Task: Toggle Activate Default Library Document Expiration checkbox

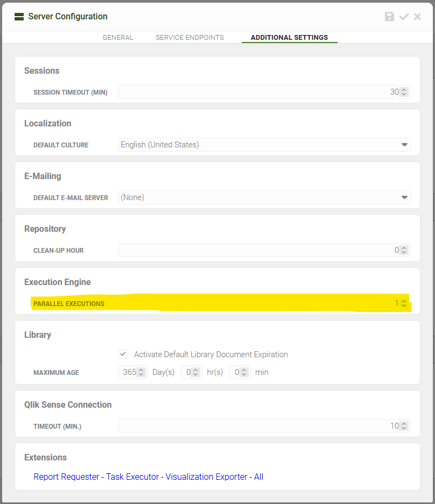Action: tap(123, 354)
